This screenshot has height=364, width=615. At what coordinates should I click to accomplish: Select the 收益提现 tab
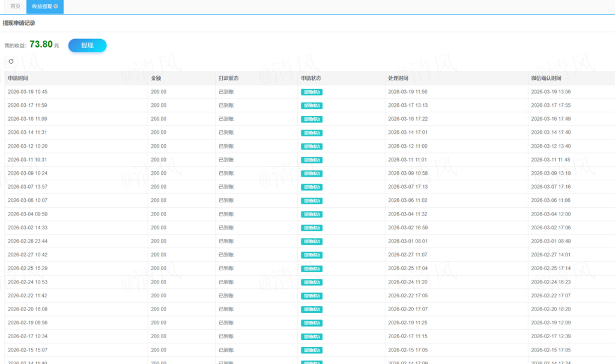41,6
